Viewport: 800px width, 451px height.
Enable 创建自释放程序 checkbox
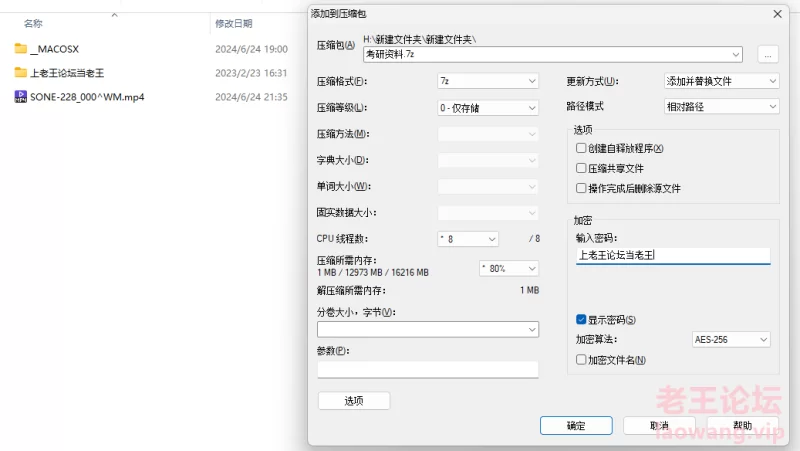click(581, 148)
